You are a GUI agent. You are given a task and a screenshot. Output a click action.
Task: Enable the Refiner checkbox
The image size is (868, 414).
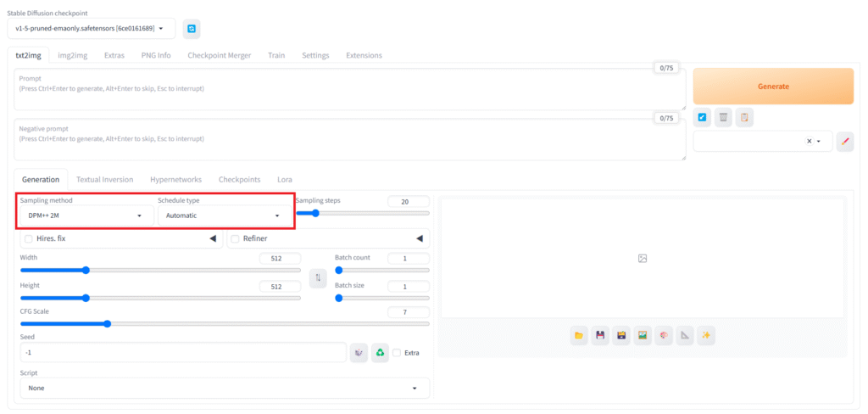[236, 239]
